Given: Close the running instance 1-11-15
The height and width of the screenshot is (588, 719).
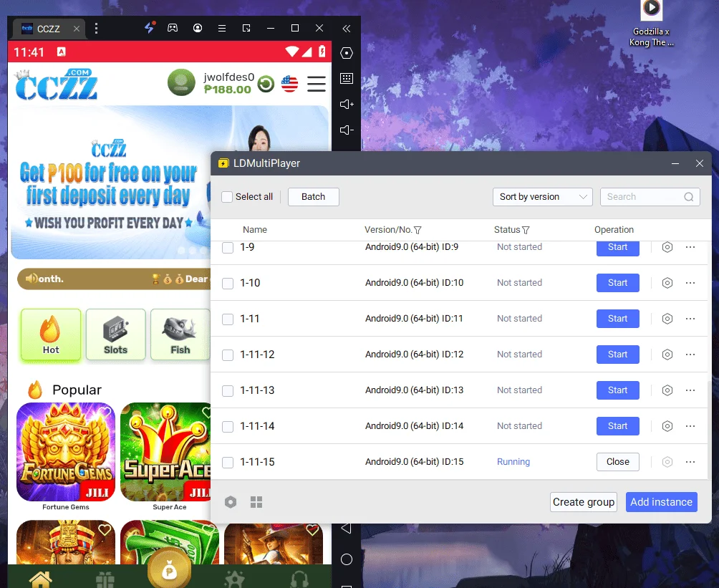Looking at the screenshot, I should click(617, 461).
